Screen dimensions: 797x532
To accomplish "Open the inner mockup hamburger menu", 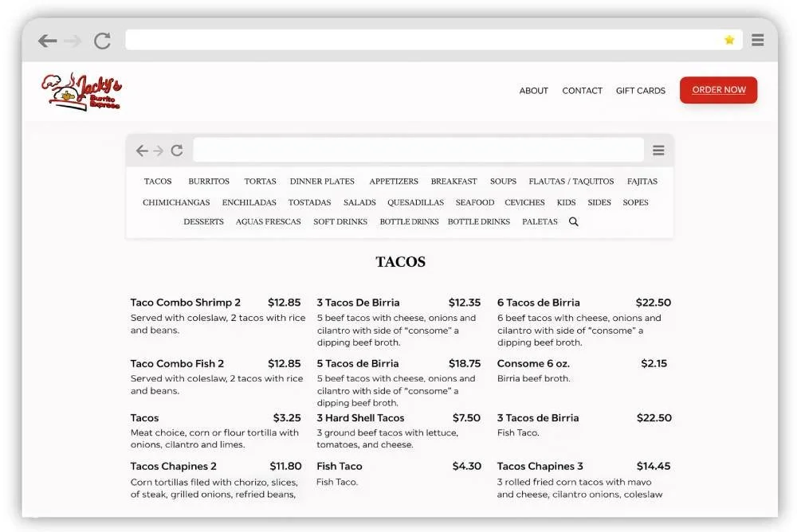I will (658, 151).
